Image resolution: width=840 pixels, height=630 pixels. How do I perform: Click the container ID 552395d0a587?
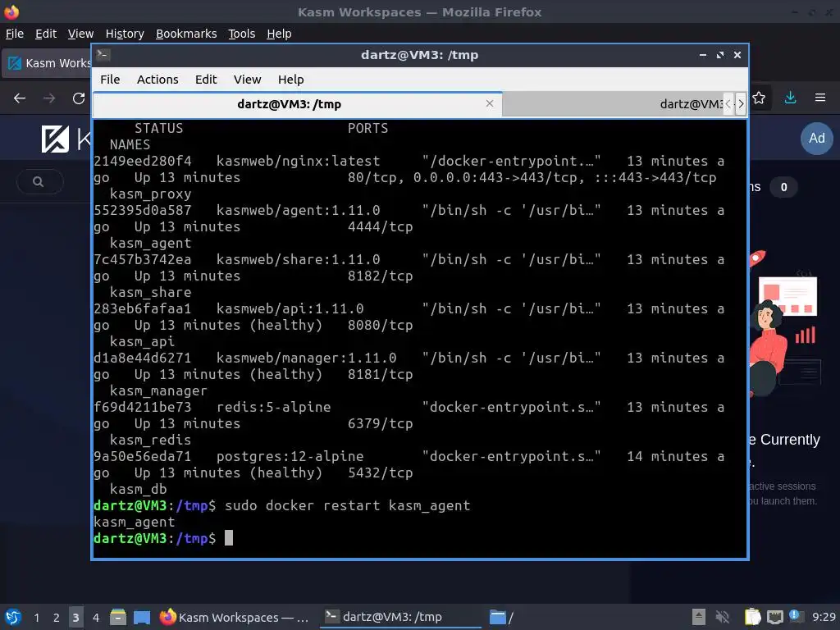click(x=142, y=211)
